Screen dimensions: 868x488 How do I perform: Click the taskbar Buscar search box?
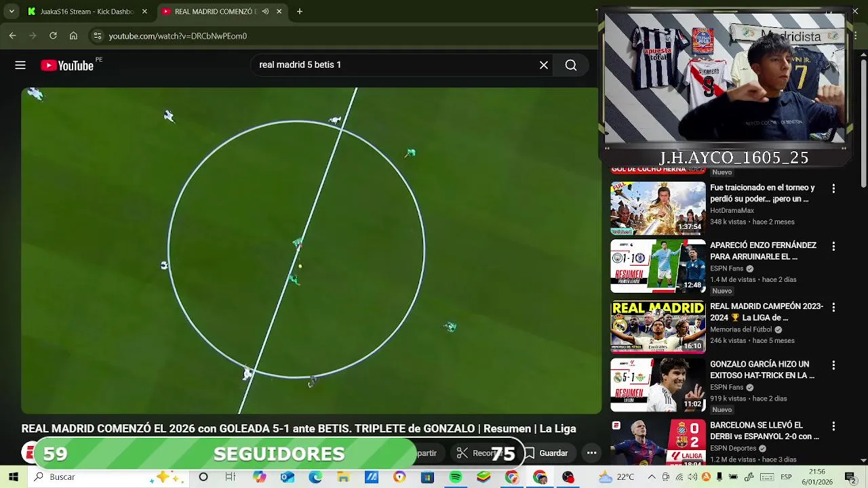click(108, 477)
